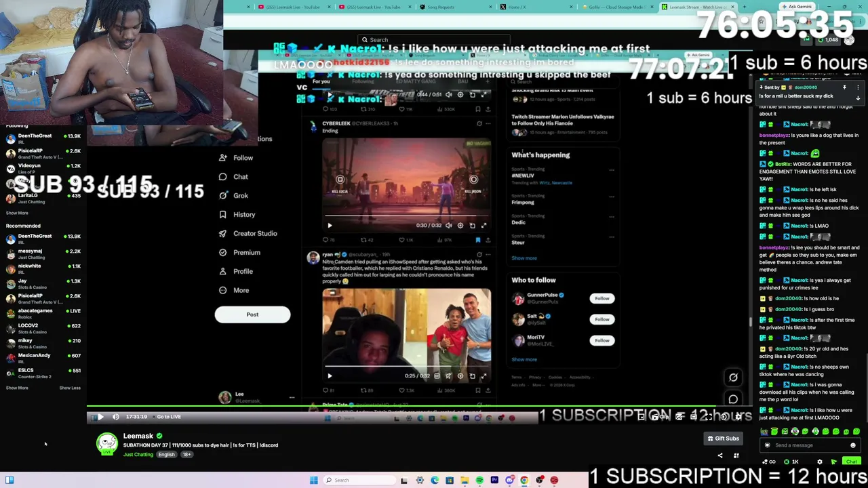This screenshot has height=488, width=868.
Task: Follow Salt in Who to follow
Action: point(601,319)
